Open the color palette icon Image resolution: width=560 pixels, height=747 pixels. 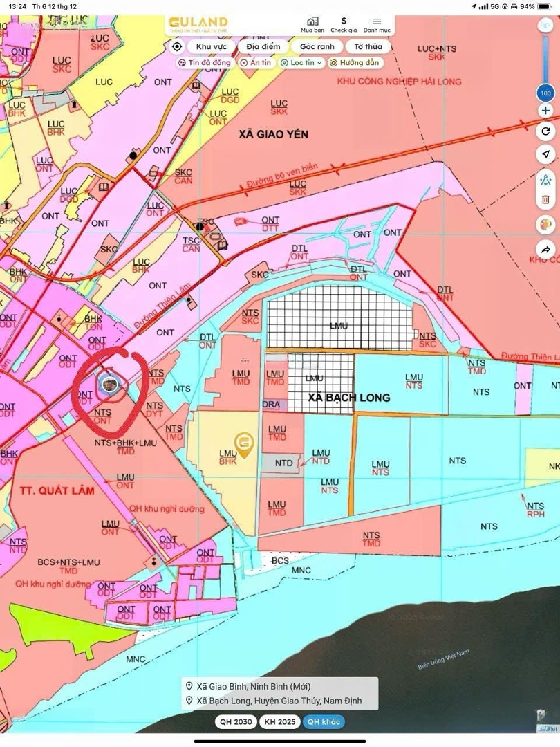click(545, 225)
